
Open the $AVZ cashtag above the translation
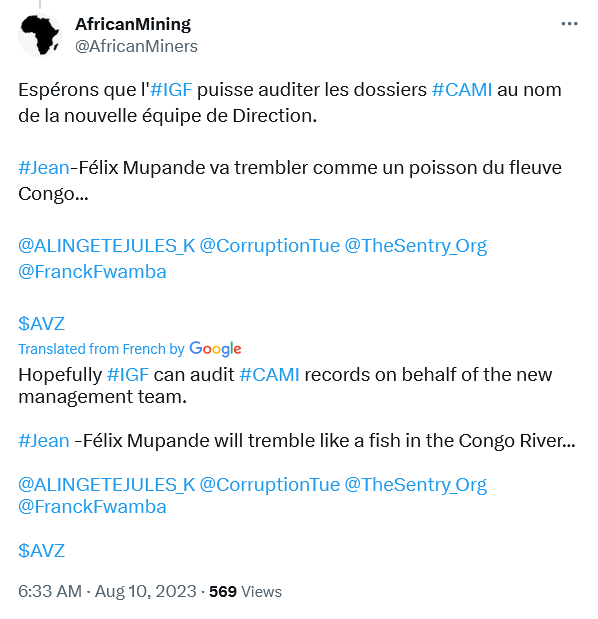click(41, 324)
